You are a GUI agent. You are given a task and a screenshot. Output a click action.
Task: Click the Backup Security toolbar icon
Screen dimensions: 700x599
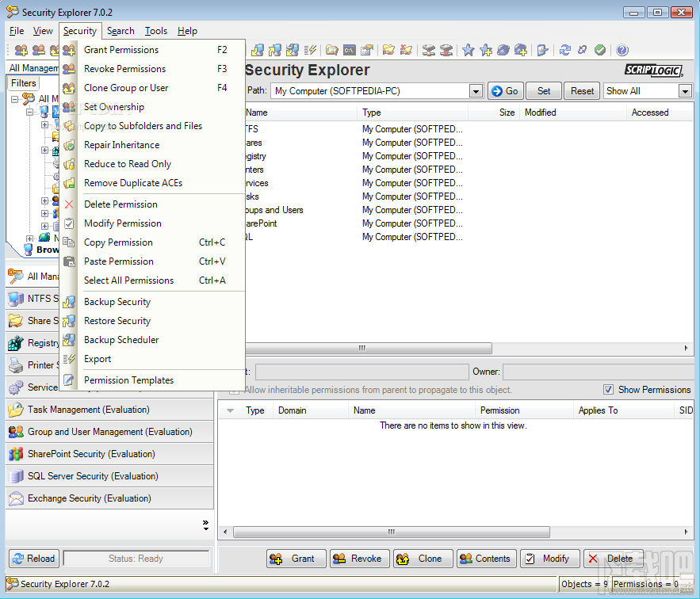258,50
